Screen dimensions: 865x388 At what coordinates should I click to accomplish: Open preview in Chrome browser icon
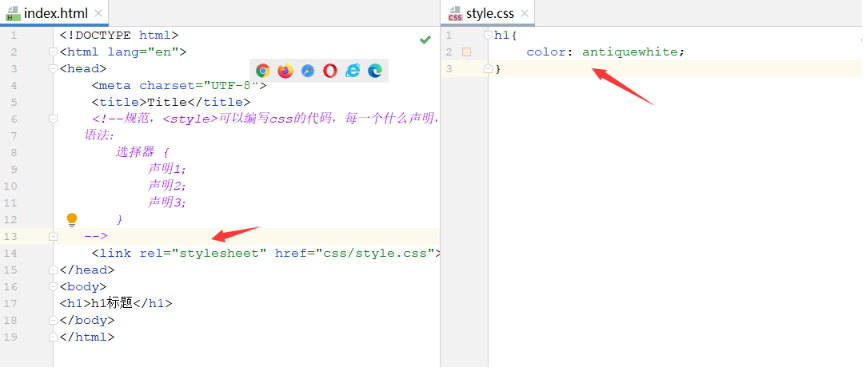coord(263,71)
